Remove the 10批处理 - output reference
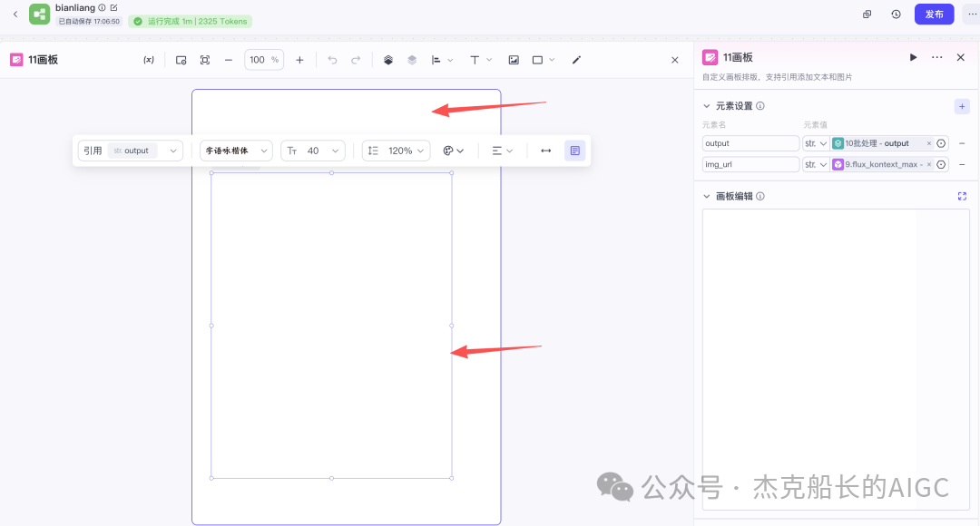Screen dimensions: 980x526 pyautogui.click(x=929, y=143)
